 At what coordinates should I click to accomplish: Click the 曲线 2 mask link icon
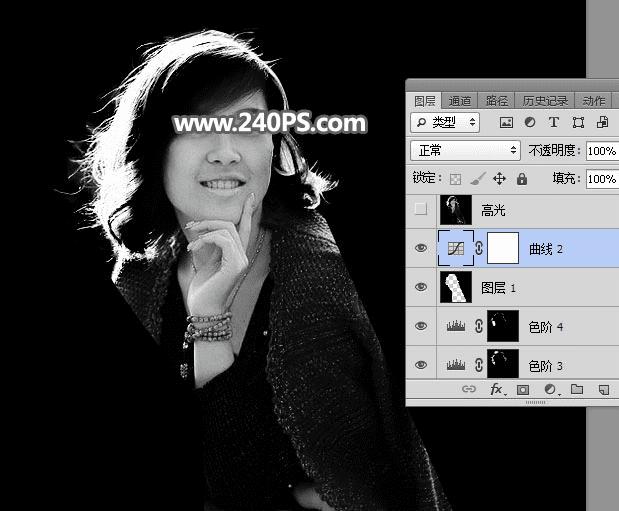point(479,248)
